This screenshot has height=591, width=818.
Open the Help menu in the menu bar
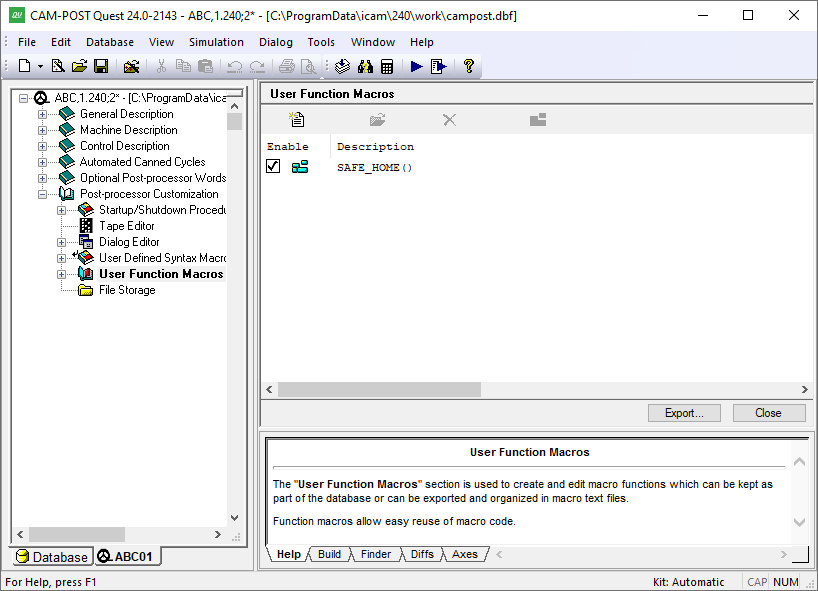pyautogui.click(x=422, y=42)
